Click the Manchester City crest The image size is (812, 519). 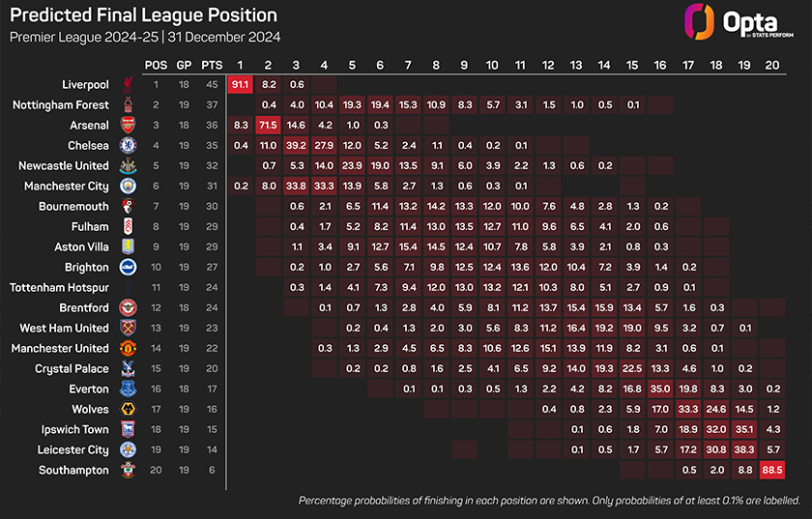(x=128, y=186)
